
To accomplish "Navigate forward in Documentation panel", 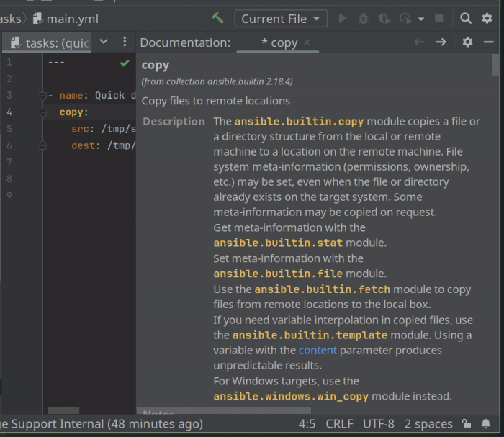I will click(x=441, y=42).
